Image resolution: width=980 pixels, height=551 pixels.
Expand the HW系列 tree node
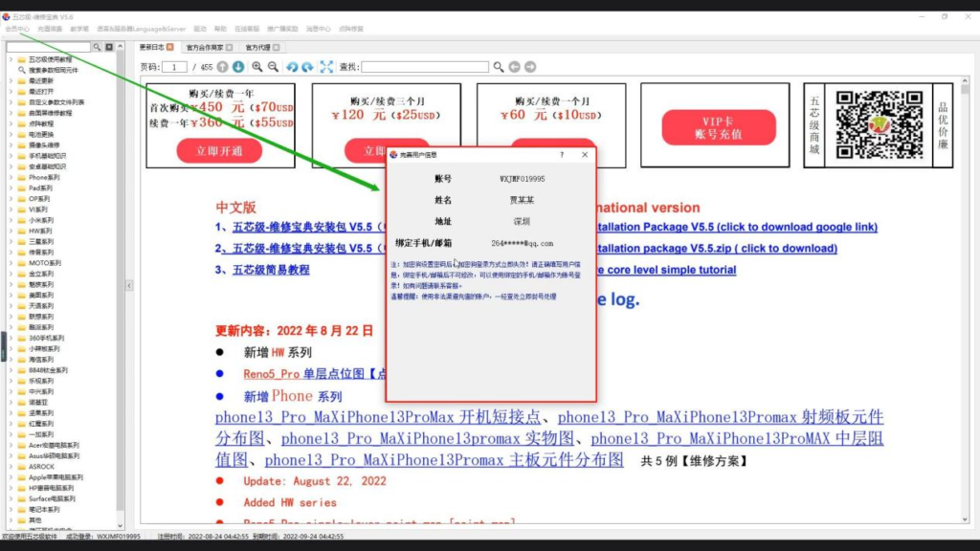coord(11,231)
